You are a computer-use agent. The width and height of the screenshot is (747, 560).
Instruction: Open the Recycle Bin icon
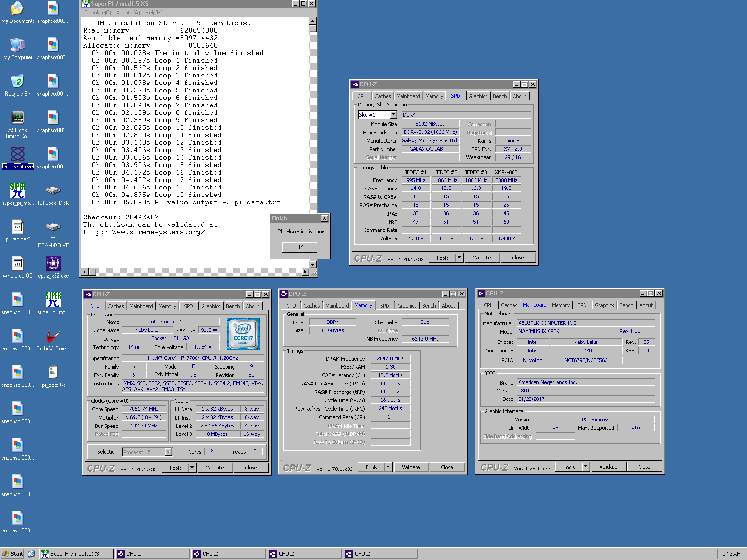(18, 85)
